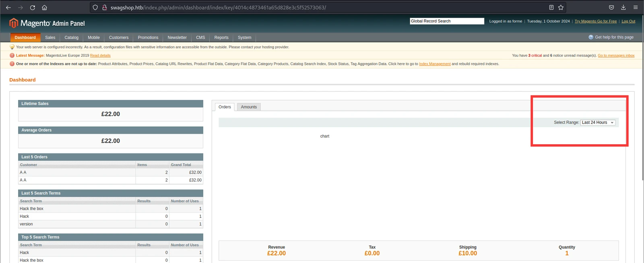Open the Sales menu
The height and width of the screenshot is (263, 644).
pyautogui.click(x=50, y=37)
